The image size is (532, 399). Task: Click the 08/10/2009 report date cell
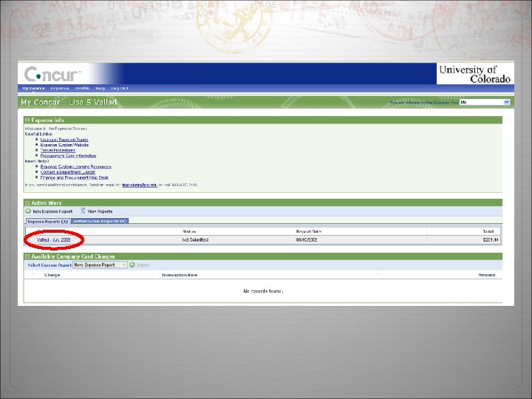(x=307, y=240)
